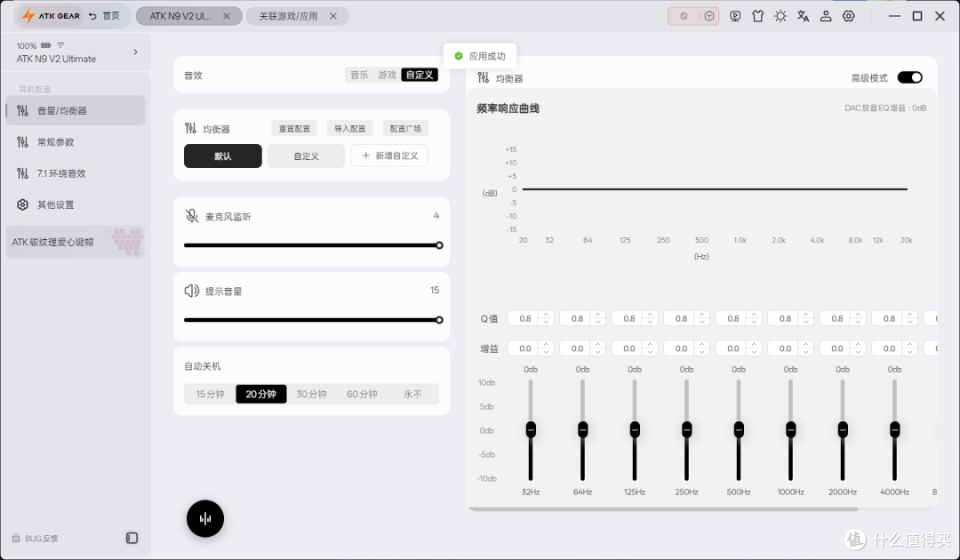Toggle light/dark brightness sun icon
Image resolution: width=960 pixels, height=560 pixels.
[x=780, y=16]
